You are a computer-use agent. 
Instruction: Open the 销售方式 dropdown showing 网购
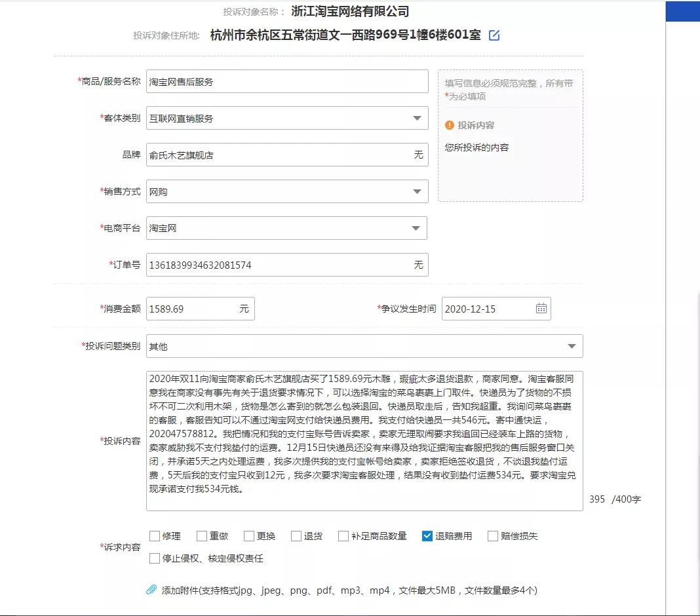(287, 191)
